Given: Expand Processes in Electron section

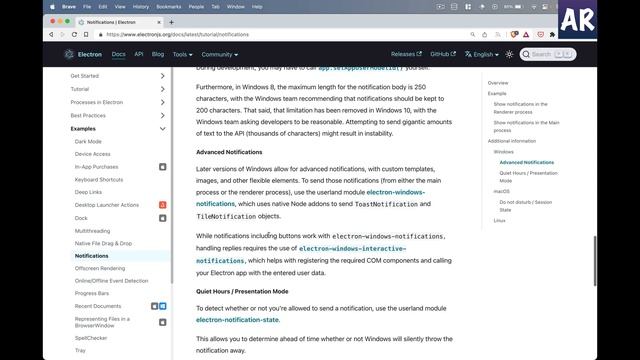Looking at the screenshot, I should (x=162, y=102).
